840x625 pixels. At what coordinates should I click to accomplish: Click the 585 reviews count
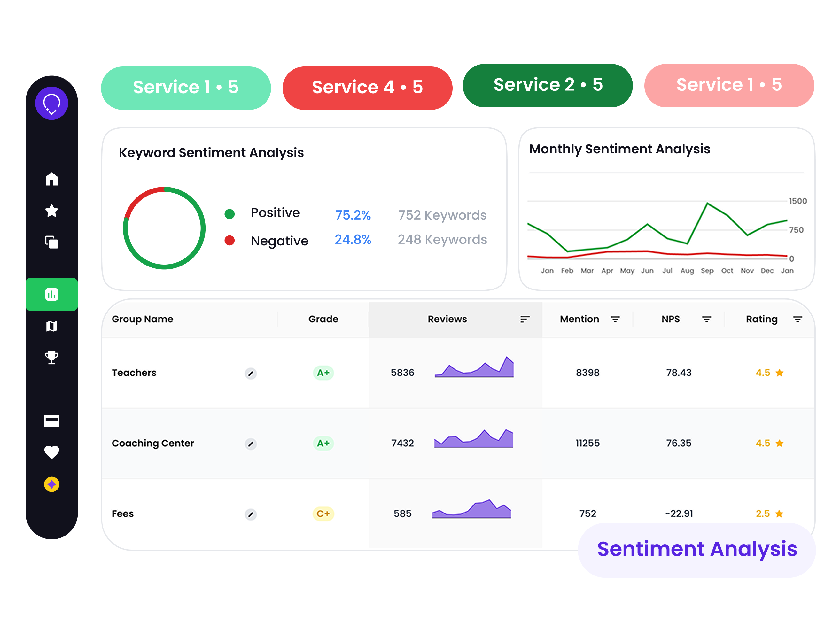[x=402, y=513]
